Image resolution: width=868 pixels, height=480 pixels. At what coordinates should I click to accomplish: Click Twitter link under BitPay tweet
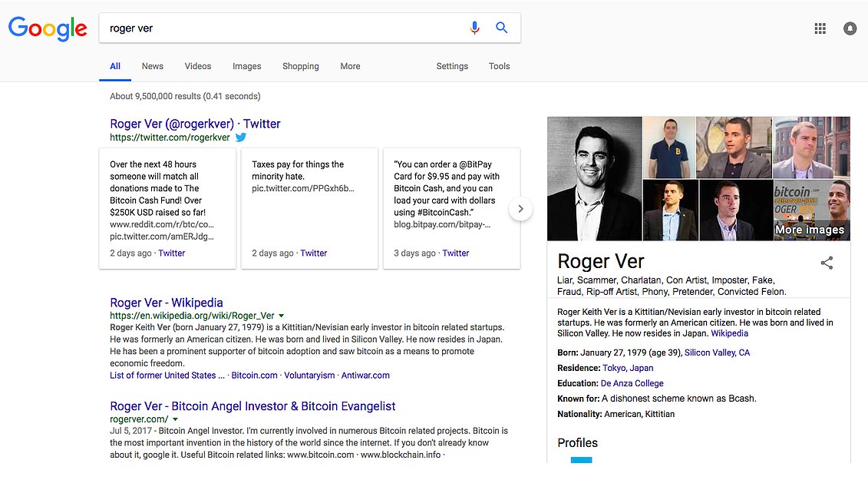(456, 253)
